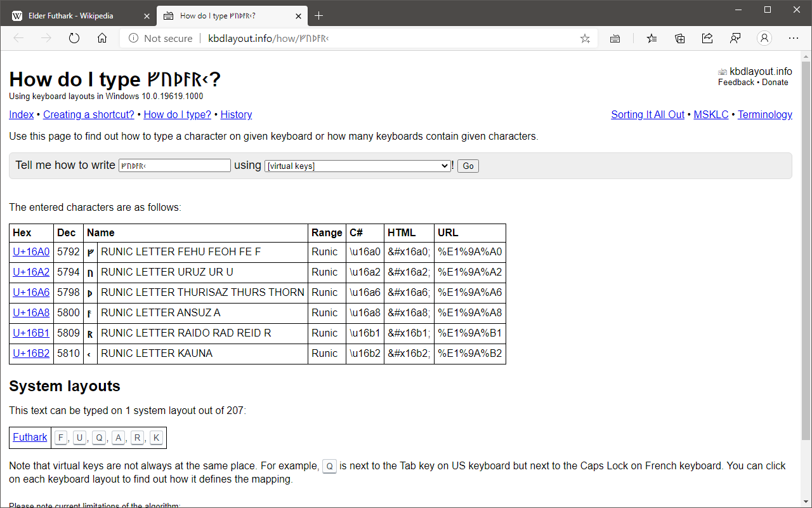
Task: Click the F virtual key button
Action: coord(61,438)
